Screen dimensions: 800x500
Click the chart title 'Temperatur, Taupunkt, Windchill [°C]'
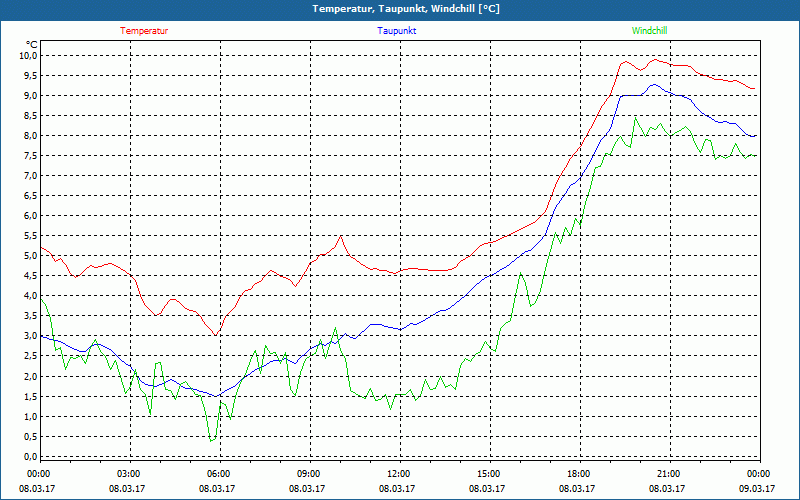pyautogui.click(x=406, y=9)
